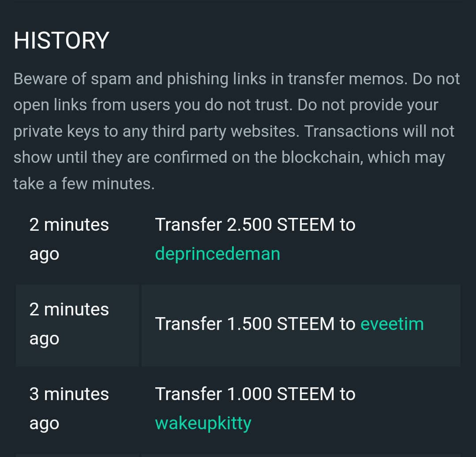Select the 1.500 amount value
The image size is (476, 457).
[249, 324]
